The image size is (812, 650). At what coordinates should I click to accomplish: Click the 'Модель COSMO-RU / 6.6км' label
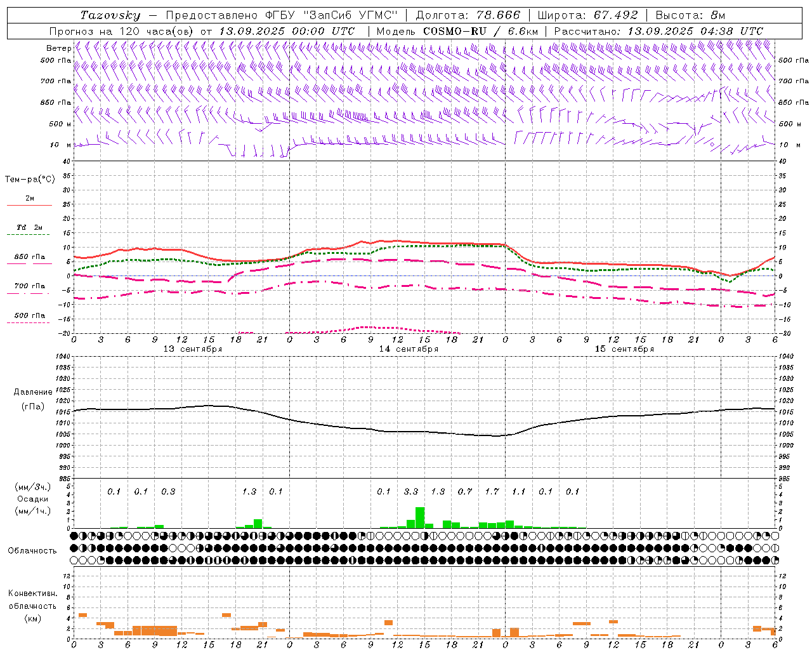(x=457, y=31)
